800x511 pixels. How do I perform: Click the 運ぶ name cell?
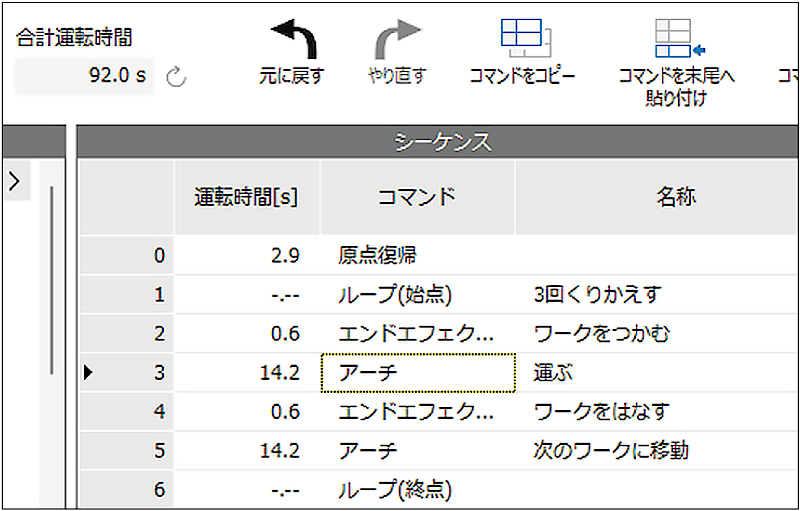pos(553,373)
